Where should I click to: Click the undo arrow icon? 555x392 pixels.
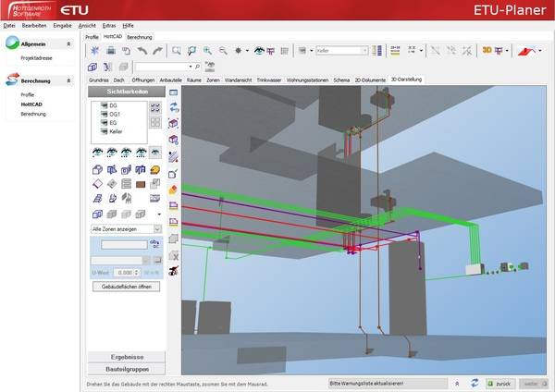tap(142, 51)
